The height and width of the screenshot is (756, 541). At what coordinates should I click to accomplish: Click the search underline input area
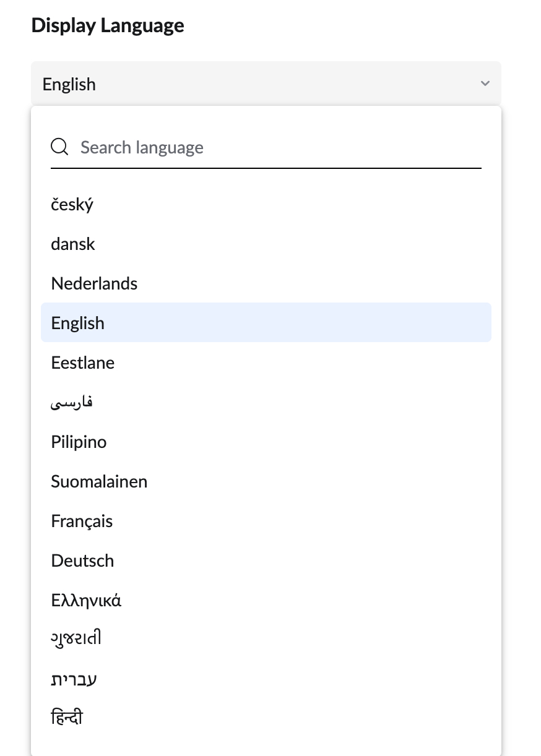266,166
